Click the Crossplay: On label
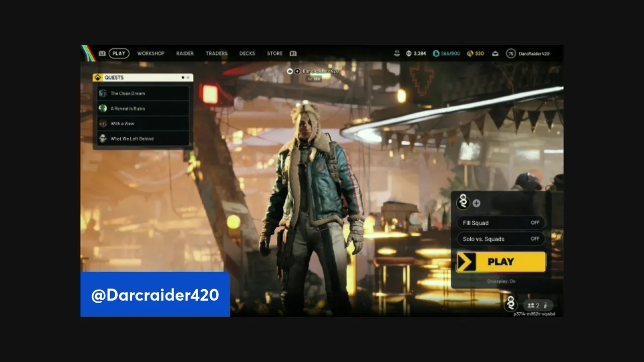The height and width of the screenshot is (362, 644). 501,282
